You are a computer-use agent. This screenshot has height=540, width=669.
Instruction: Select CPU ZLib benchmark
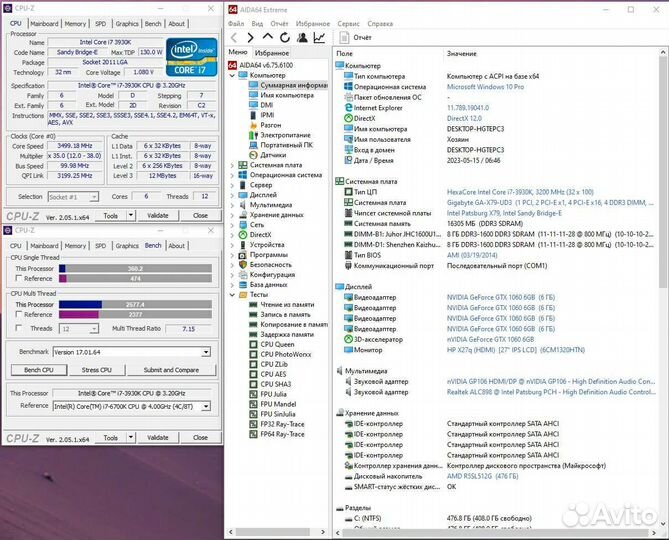point(274,364)
